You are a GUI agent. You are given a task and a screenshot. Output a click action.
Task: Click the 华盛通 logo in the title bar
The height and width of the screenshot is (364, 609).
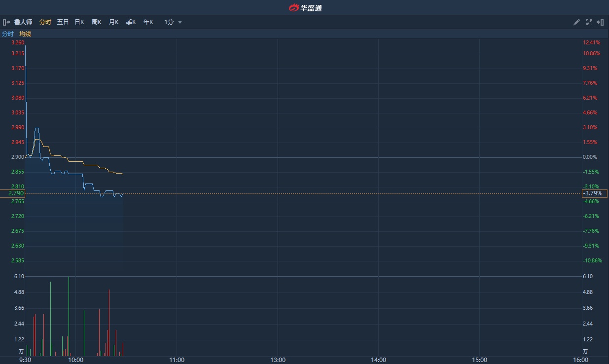pos(305,7)
